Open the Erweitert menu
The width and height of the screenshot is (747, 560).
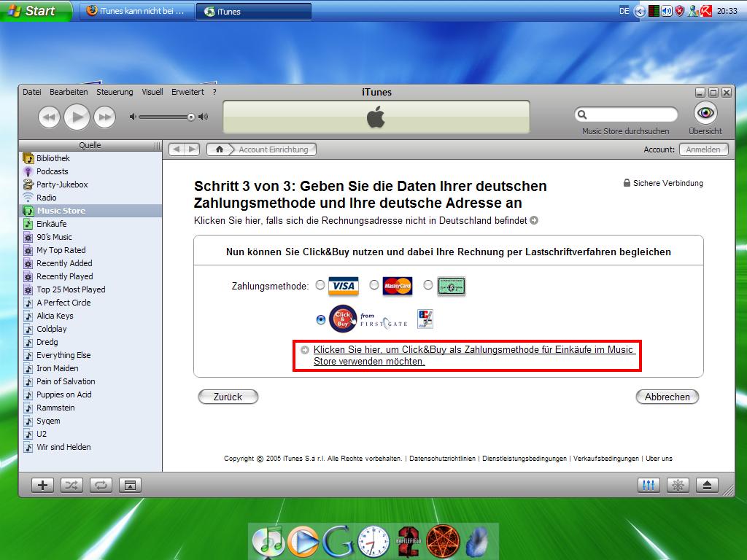click(x=187, y=92)
